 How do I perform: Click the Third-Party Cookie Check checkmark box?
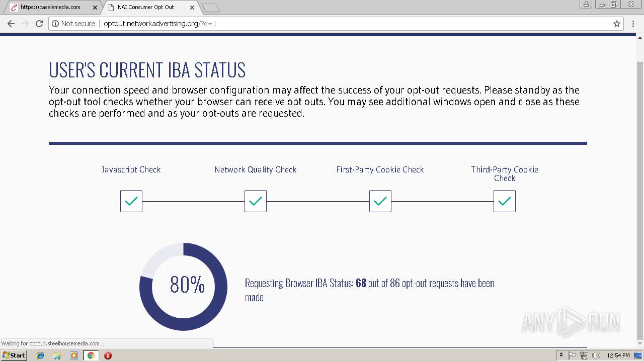pyautogui.click(x=505, y=201)
